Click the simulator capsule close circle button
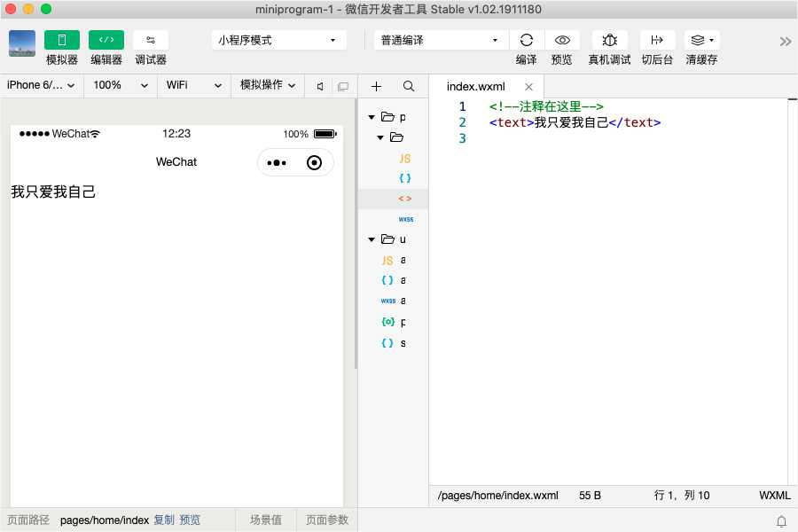798x532 pixels. click(x=314, y=163)
